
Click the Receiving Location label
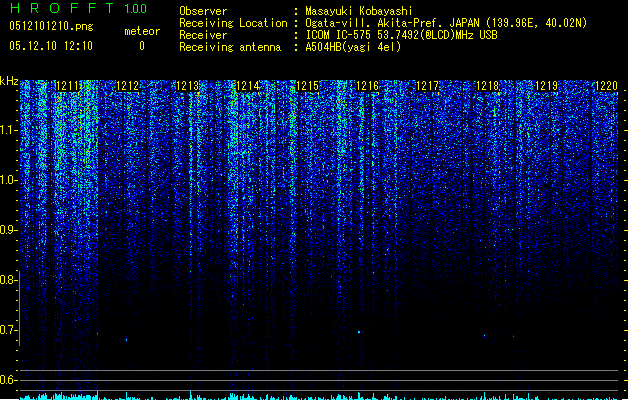233,23
